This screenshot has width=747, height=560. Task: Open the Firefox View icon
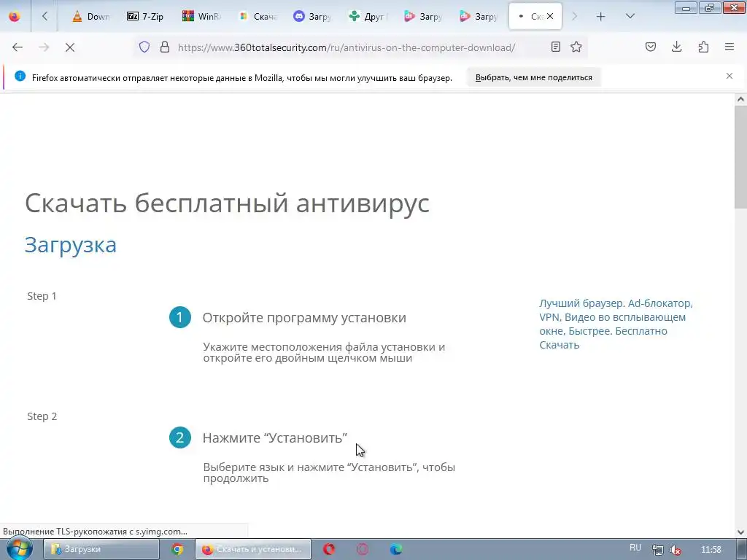click(x=15, y=16)
